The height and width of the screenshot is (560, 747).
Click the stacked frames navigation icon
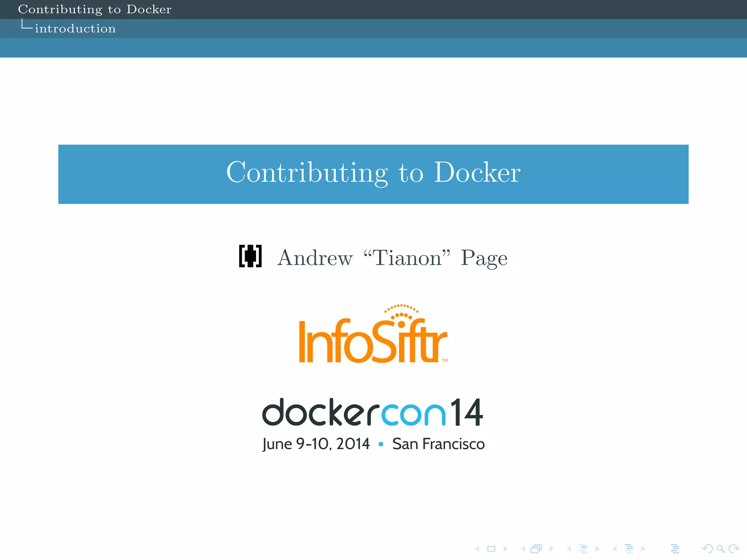(x=536, y=549)
